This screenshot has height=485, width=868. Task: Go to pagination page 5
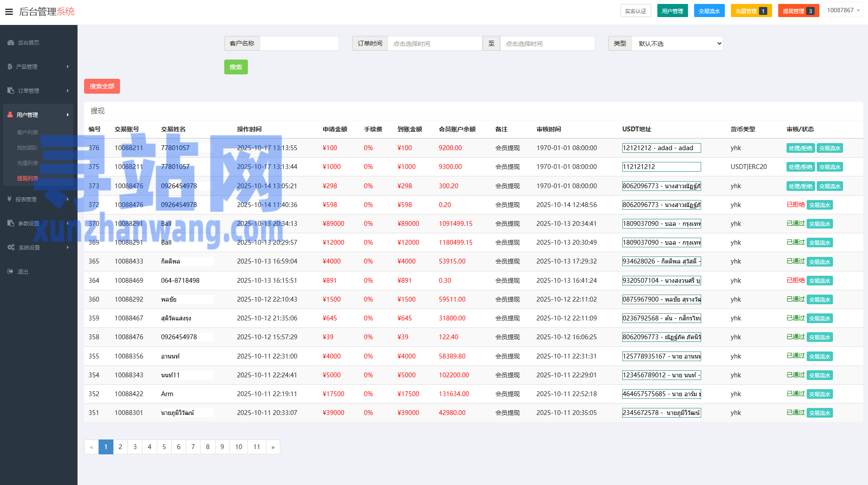[164, 447]
